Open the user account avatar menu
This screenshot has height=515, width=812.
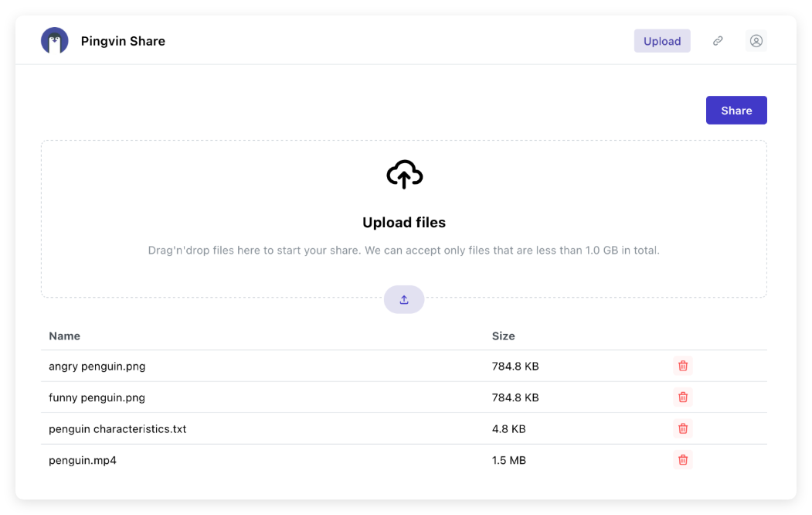[x=756, y=41]
